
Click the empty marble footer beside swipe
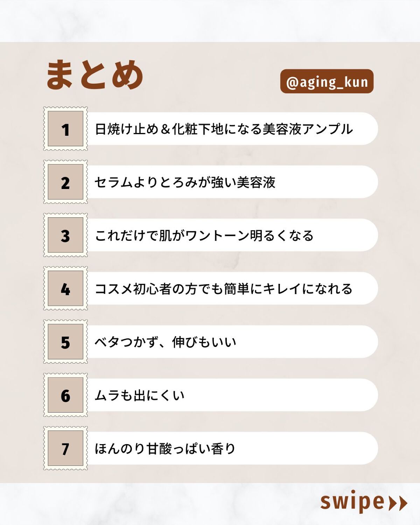coord(157,504)
